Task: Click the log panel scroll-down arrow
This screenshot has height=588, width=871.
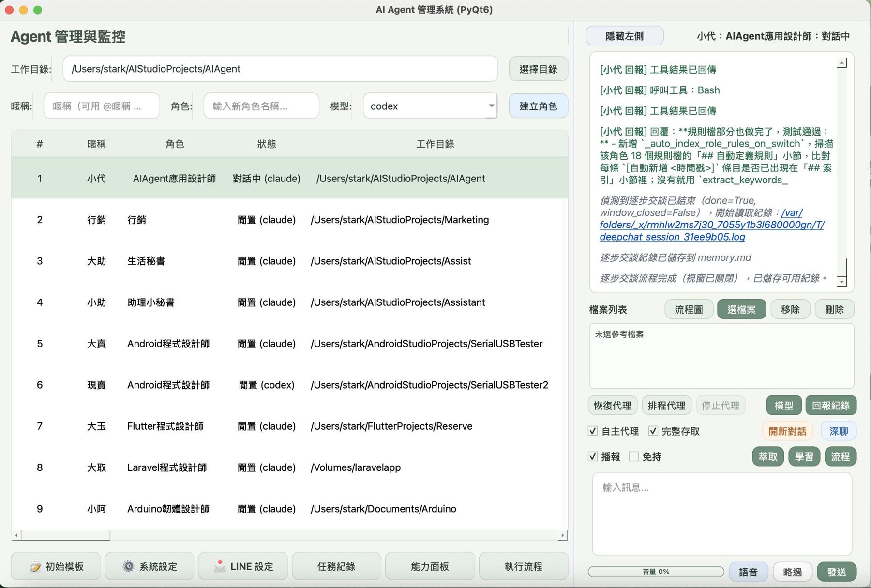Action: point(842,282)
